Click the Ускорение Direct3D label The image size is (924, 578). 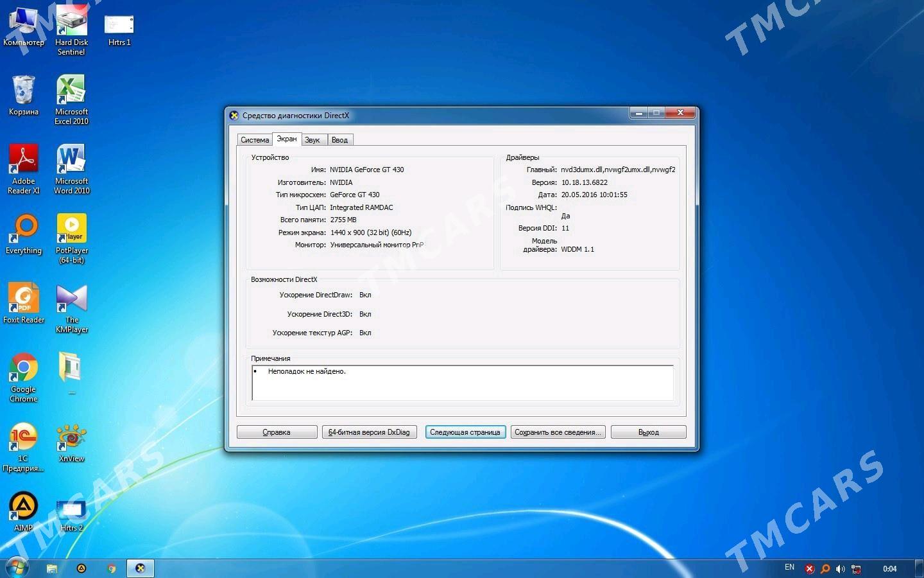tap(320, 314)
